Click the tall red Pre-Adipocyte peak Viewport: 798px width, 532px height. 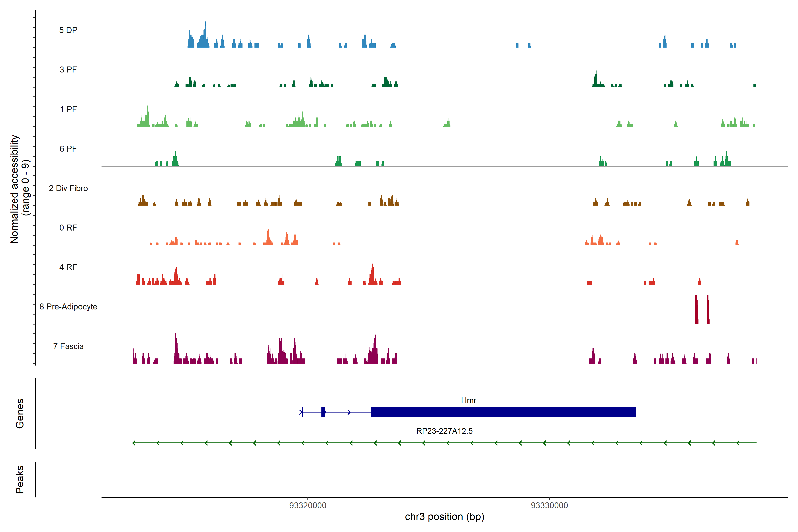[696, 309]
